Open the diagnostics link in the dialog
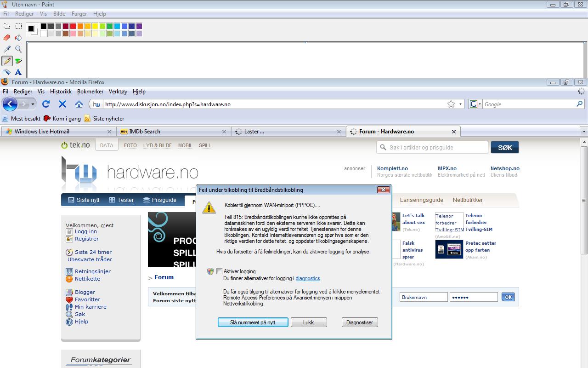This screenshot has width=588, height=368. (308, 278)
